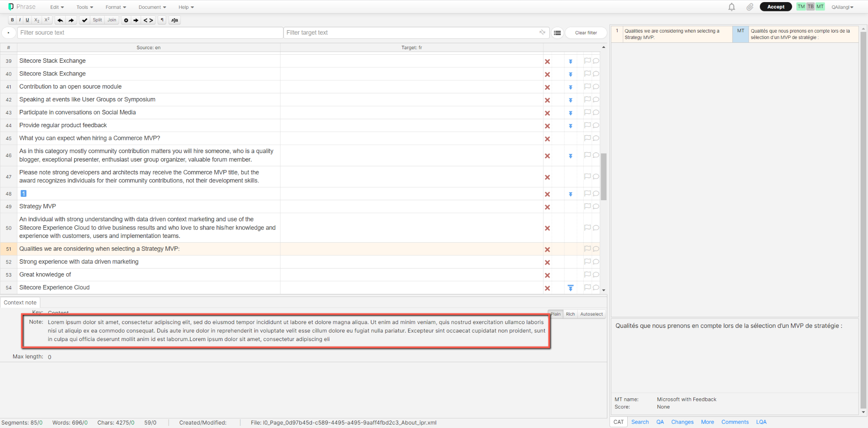Image resolution: width=868 pixels, height=428 pixels.
Task: Open the filter options list icon
Action: tap(557, 33)
